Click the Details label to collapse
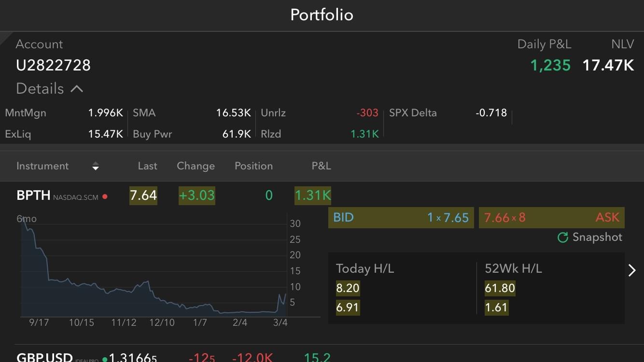This screenshot has height=362, width=644. [x=40, y=89]
